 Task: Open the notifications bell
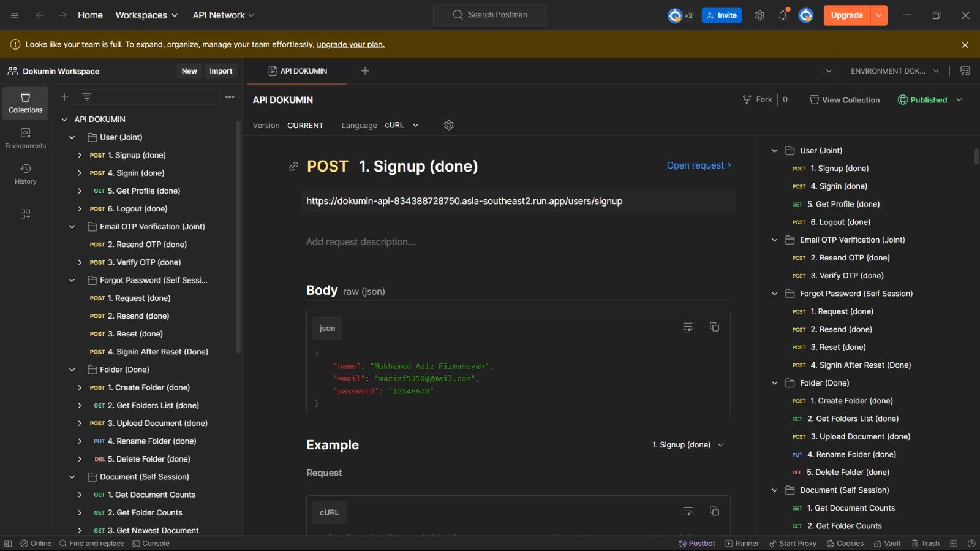click(x=783, y=15)
